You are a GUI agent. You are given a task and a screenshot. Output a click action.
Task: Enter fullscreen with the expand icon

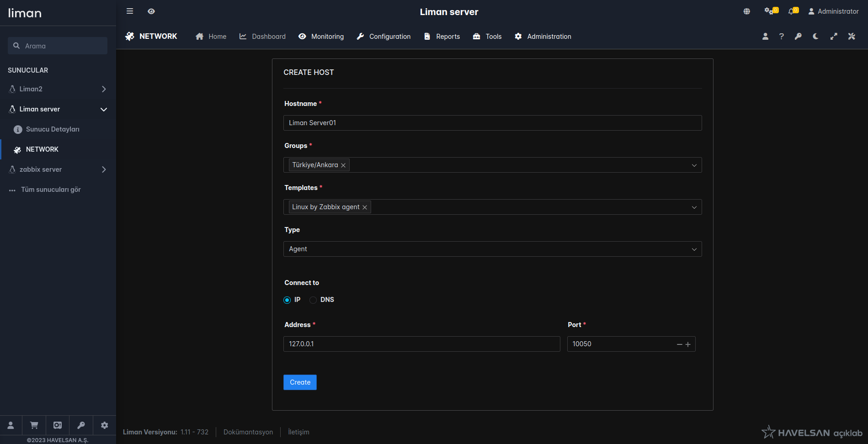(x=834, y=37)
